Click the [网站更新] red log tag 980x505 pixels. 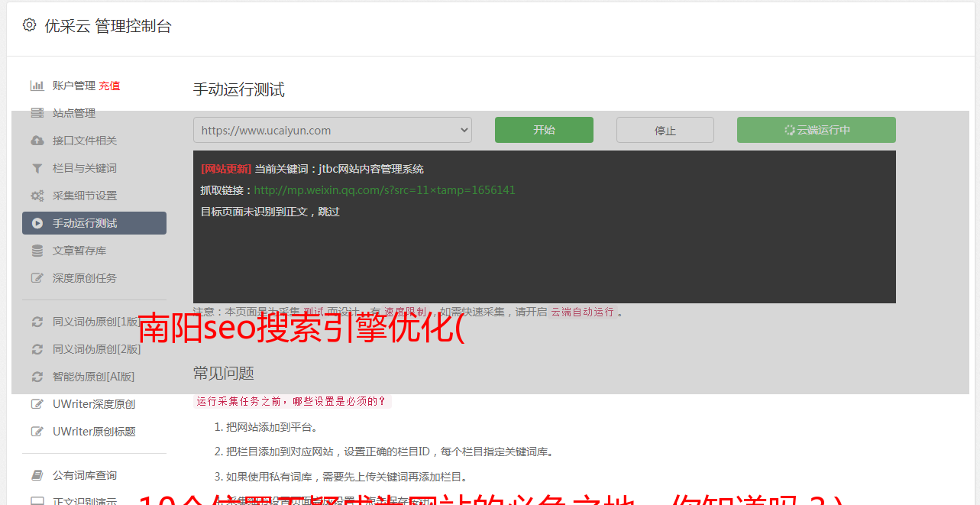tap(226, 169)
